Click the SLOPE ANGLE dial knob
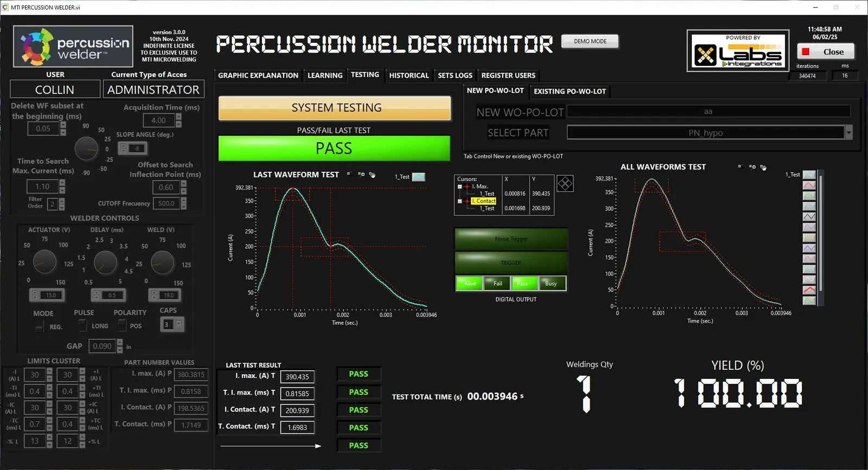This screenshot has height=470, width=868. [86, 149]
